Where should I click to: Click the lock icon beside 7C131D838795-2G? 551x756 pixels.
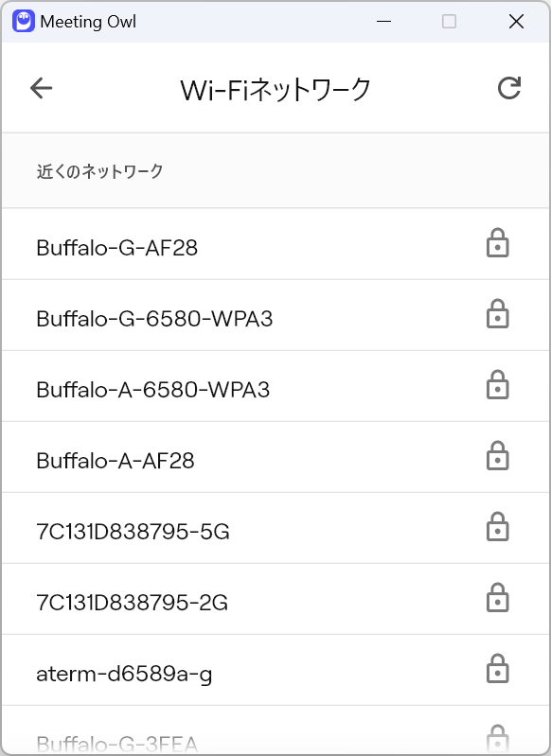(497, 597)
